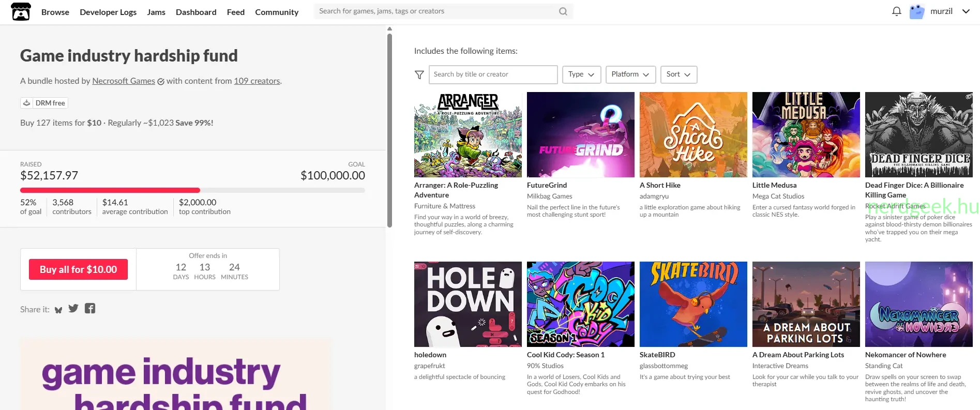Open the 109 creators link
The width and height of the screenshot is (980, 410).
[x=257, y=81]
